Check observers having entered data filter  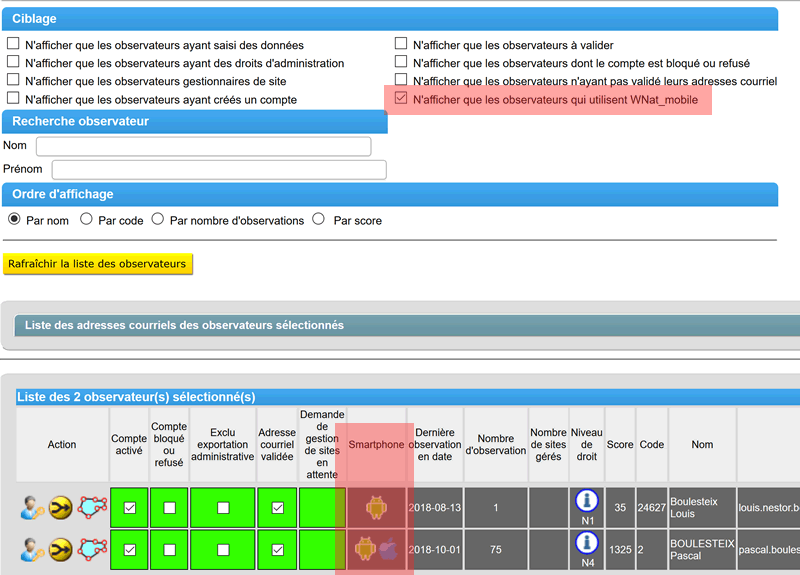tap(13, 43)
